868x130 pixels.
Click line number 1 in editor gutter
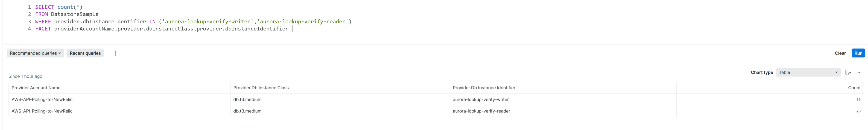pyautogui.click(x=29, y=7)
